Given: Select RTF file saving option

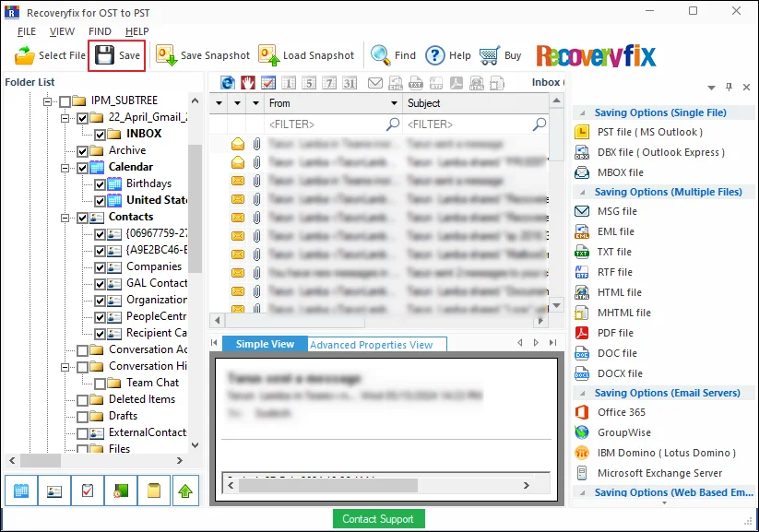Looking at the screenshot, I should (615, 273).
